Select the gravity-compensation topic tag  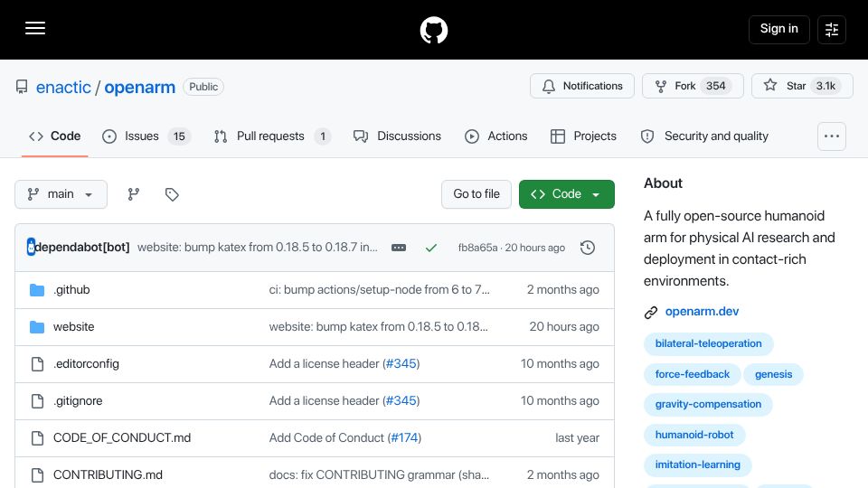[x=708, y=405]
